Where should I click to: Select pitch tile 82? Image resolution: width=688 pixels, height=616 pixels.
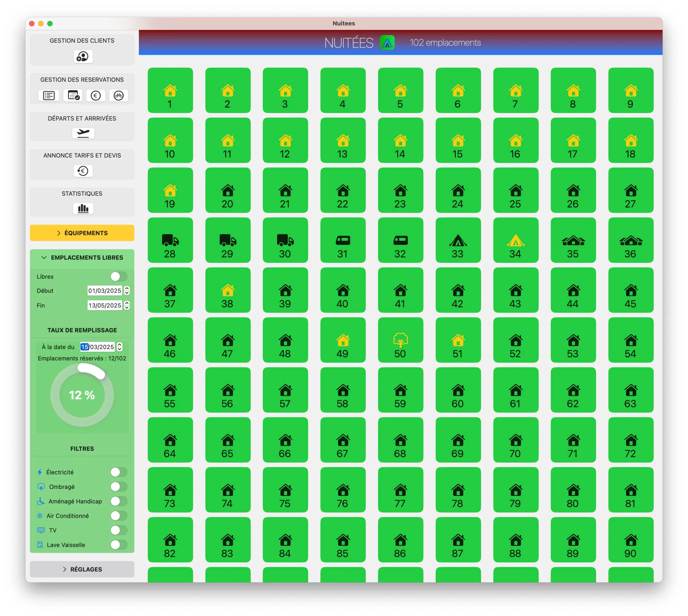point(170,539)
